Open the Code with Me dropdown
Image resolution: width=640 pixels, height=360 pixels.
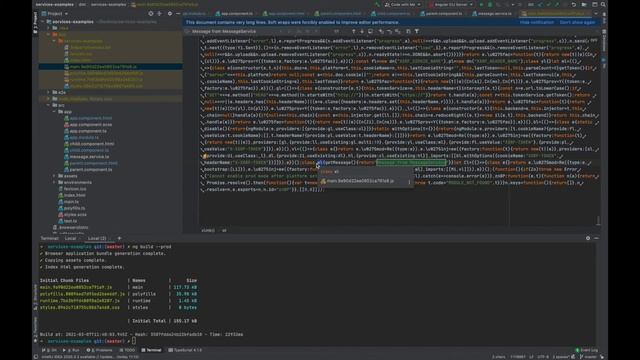(403, 4)
